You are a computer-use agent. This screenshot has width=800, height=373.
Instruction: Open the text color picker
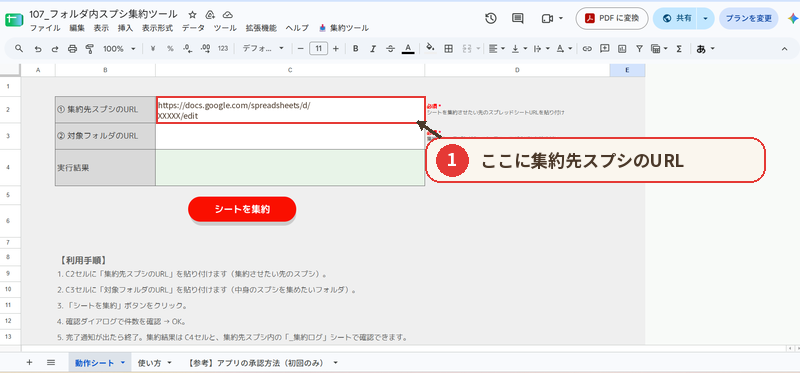[x=408, y=49]
